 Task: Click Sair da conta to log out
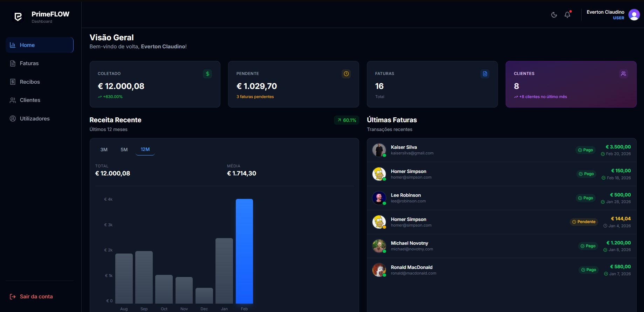[x=36, y=297]
